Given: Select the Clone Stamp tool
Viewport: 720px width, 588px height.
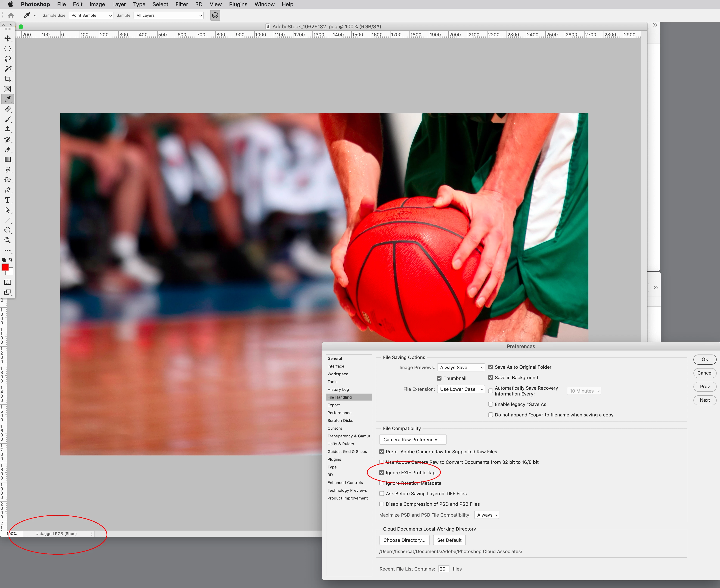Looking at the screenshot, I should (7, 129).
